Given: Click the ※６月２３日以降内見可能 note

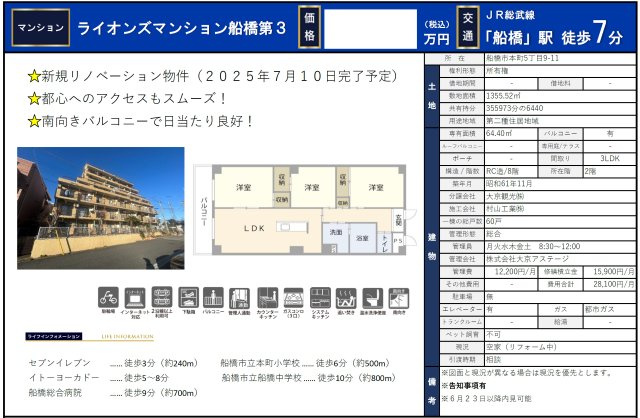Looking at the screenshot, I should 487,398.
